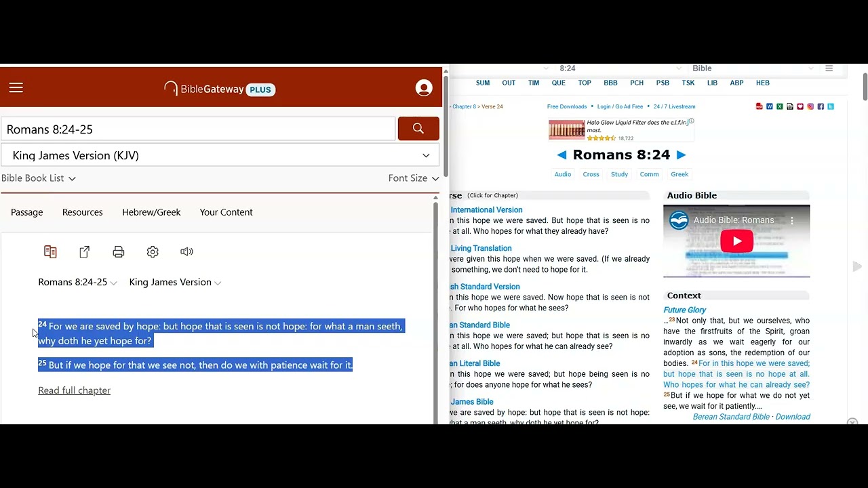Image resolution: width=868 pixels, height=488 pixels.
Task: Click Comm tab under Romans 8:24
Action: (x=650, y=174)
